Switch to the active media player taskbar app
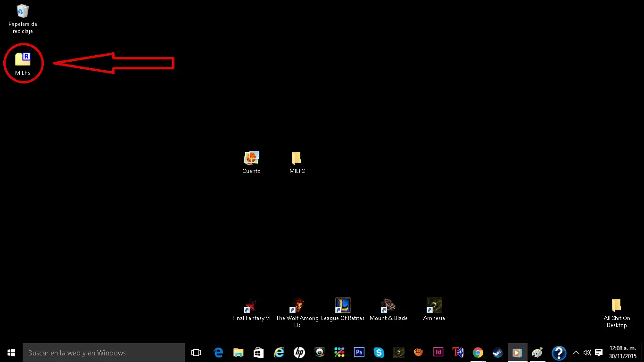This screenshot has height=362, width=644. (x=518, y=353)
